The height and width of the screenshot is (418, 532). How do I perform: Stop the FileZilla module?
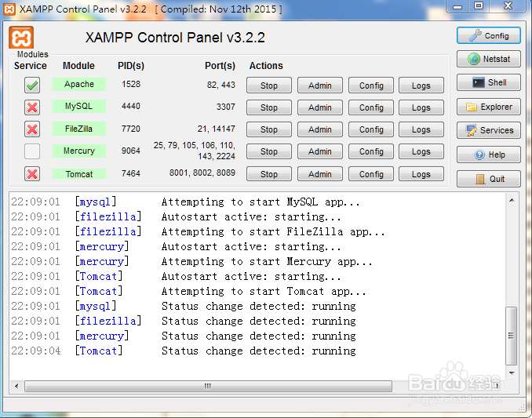click(268, 129)
